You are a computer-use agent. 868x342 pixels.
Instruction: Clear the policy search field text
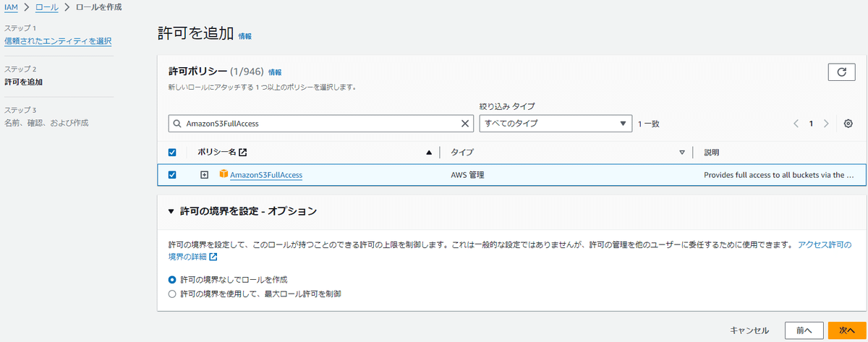466,124
